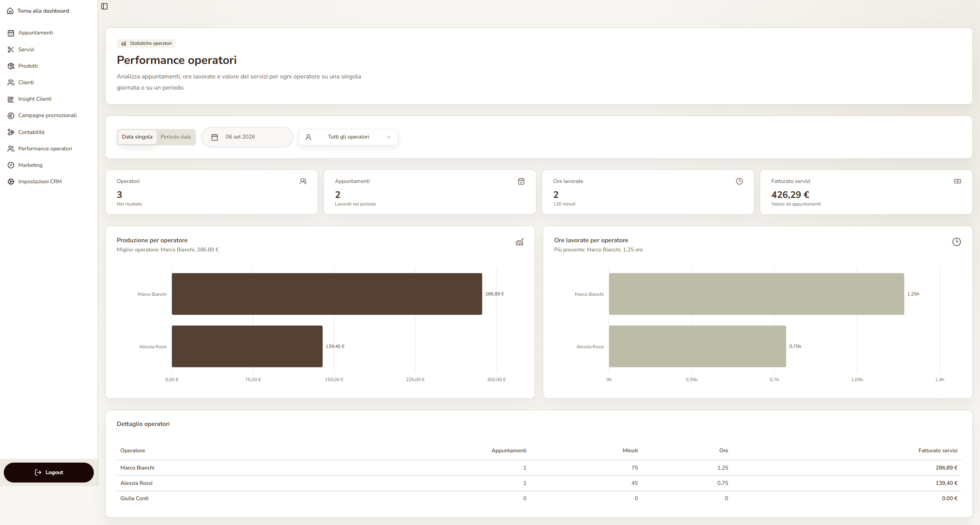Click the calendar icon next to Appuntamenti in sidebar
Viewport: 980px width, 525px height.
pos(11,33)
